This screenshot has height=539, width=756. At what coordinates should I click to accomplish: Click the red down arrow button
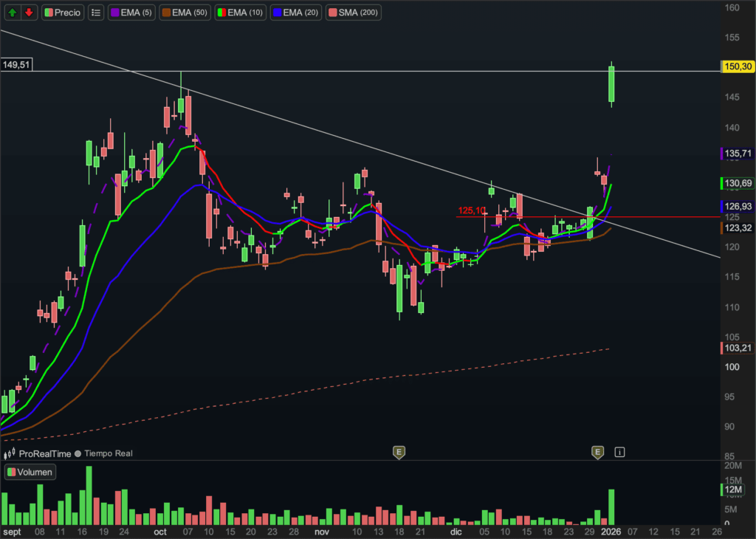pyautogui.click(x=29, y=13)
